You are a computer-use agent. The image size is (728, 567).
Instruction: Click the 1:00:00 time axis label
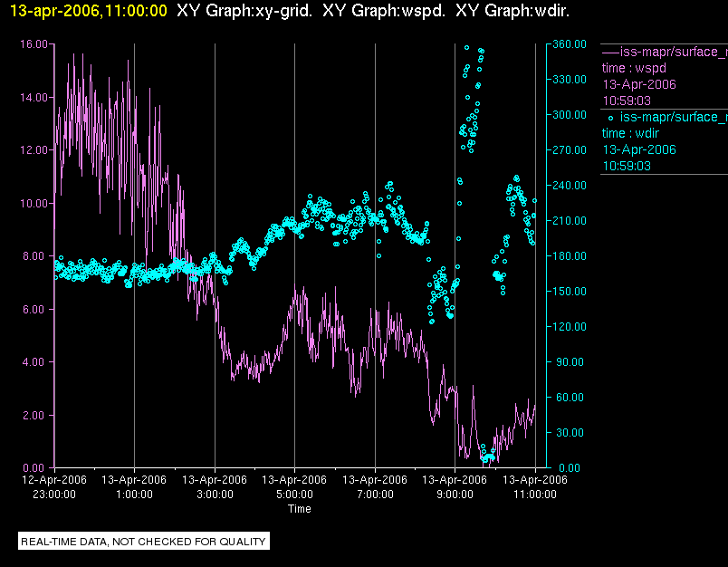pos(134,495)
